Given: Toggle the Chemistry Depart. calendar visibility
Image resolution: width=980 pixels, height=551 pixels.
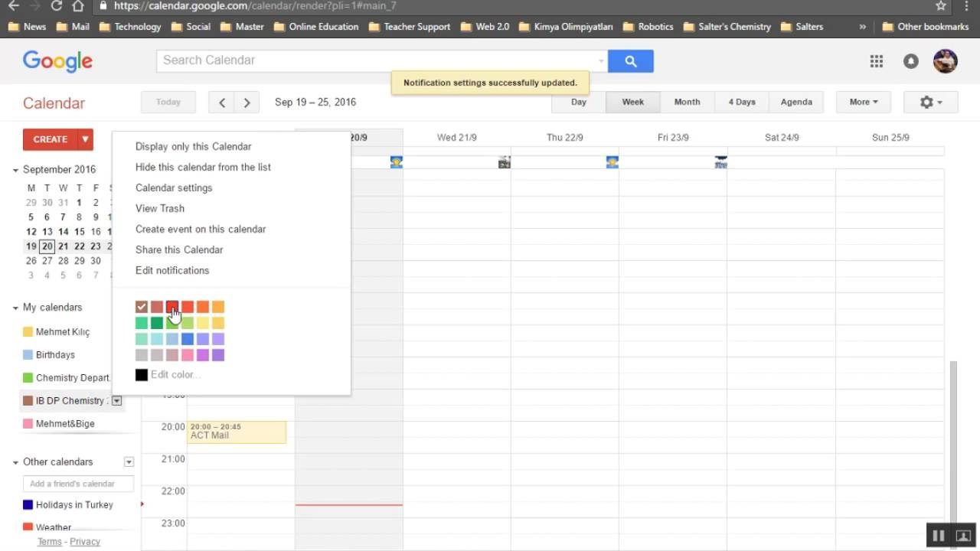Looking at the screenshot, I should click(28, 378).
